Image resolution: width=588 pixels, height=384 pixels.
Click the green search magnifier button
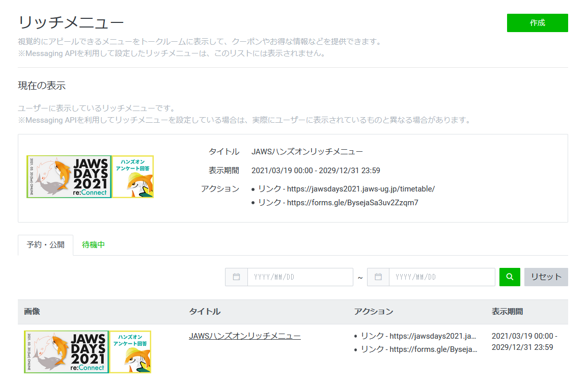(510, 277)
